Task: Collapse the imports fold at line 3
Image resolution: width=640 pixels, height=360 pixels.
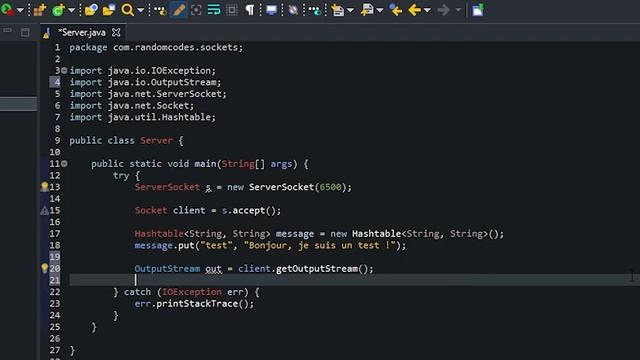Action: click(x=64, y=71)
